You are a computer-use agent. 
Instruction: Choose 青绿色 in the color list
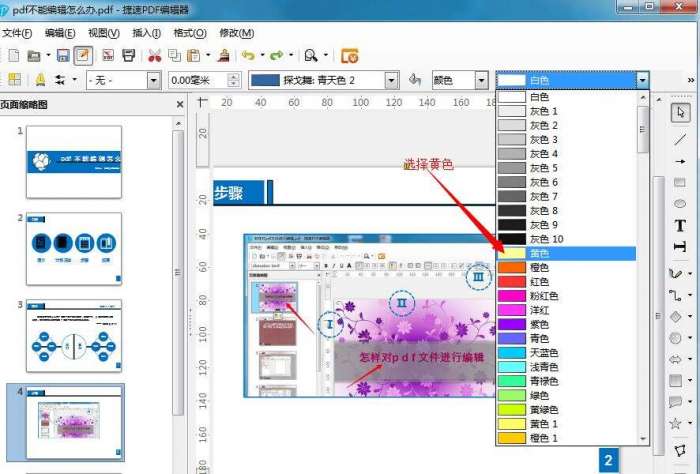tap(566, 381)
